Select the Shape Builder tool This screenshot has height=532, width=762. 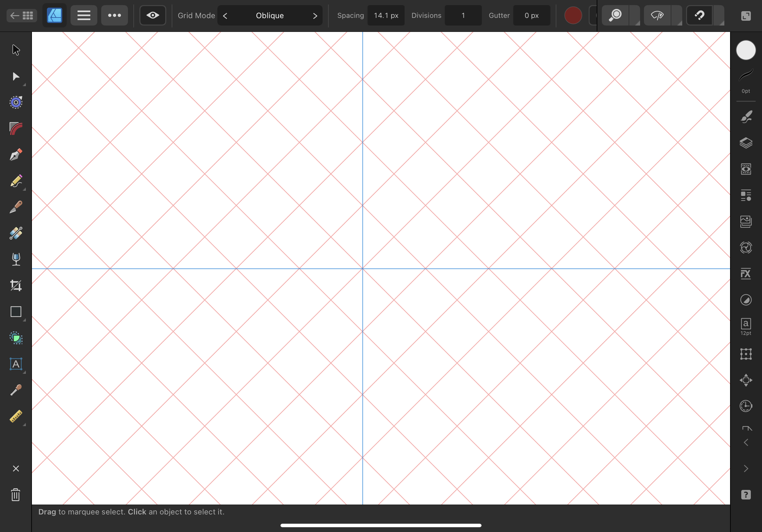pyautogui.click(x=16, y=338)
